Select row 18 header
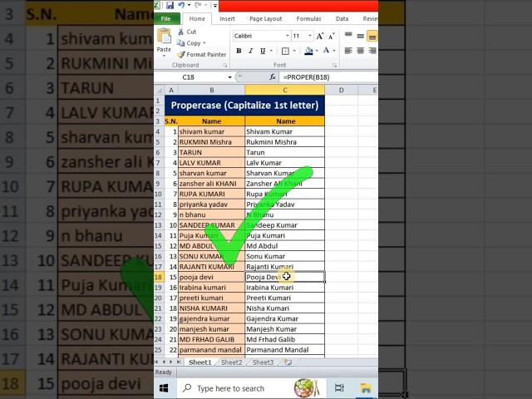The width and height of the screenshot is (532, 399). [x=159, y=277]
